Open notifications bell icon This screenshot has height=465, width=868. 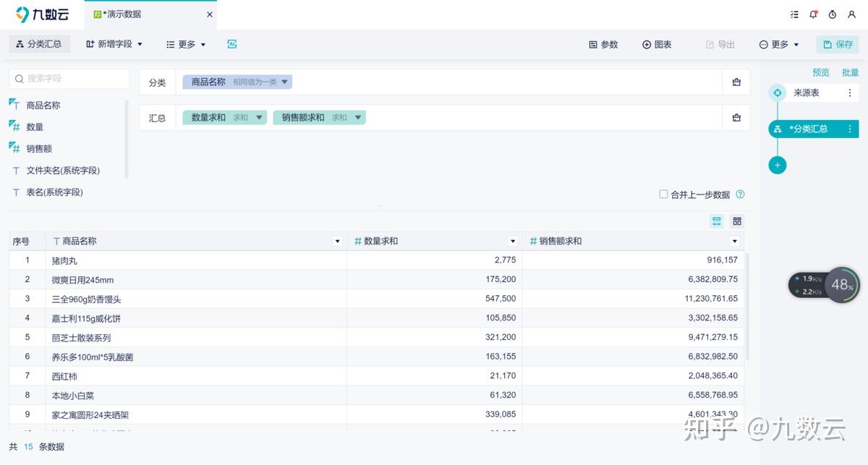(x=814, y=14)
